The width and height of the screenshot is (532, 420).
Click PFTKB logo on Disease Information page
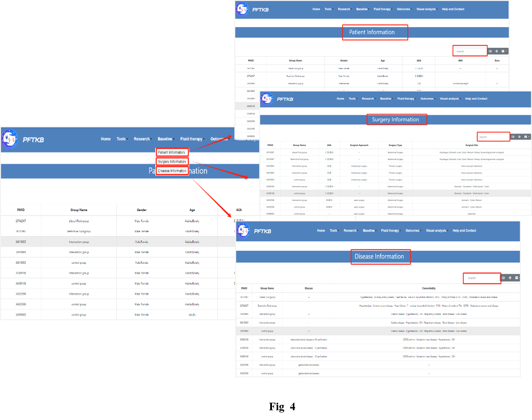point(243,231)
